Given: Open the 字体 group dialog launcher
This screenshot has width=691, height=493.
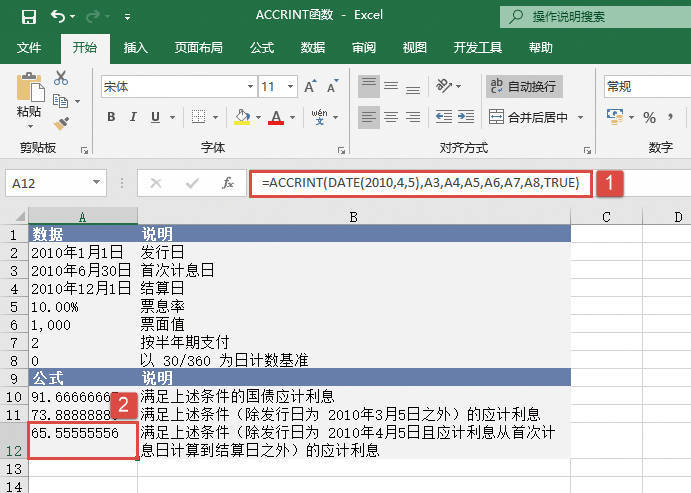Looking at the screenshot, I should [341, 151].
